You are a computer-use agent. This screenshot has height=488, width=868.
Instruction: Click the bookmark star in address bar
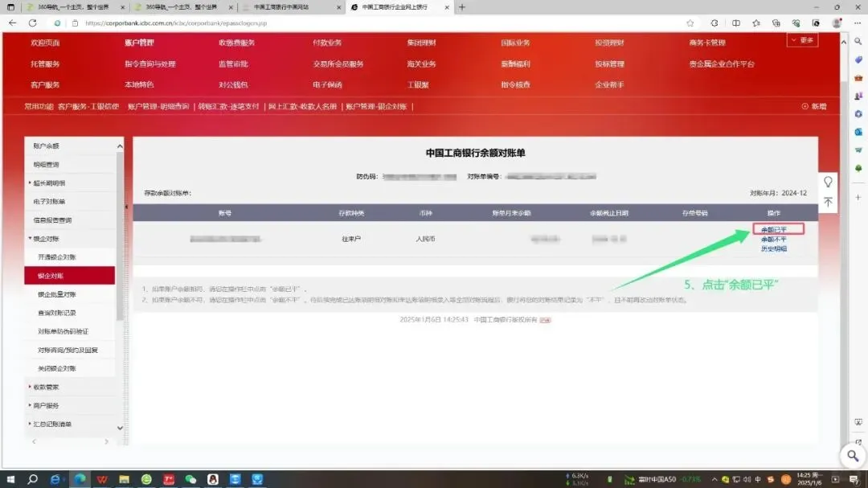(x=690, y=23)
